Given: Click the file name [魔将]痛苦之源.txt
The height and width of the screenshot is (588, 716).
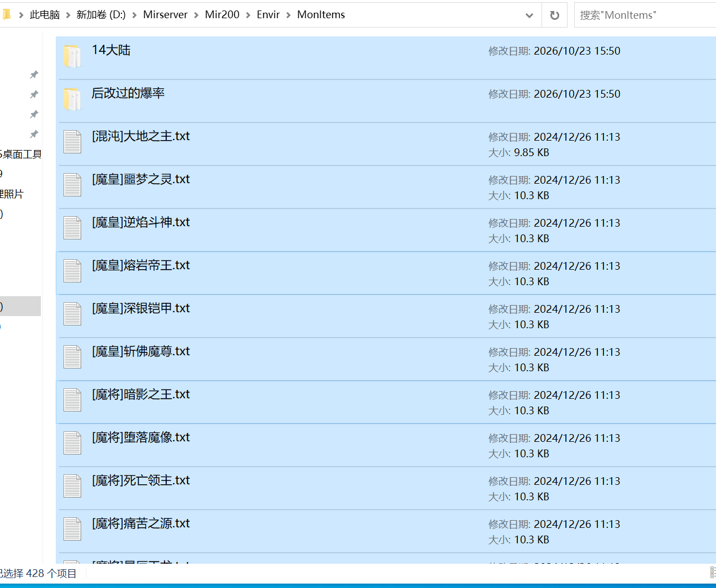Looking at the screenshot, I should coord(141,523).
